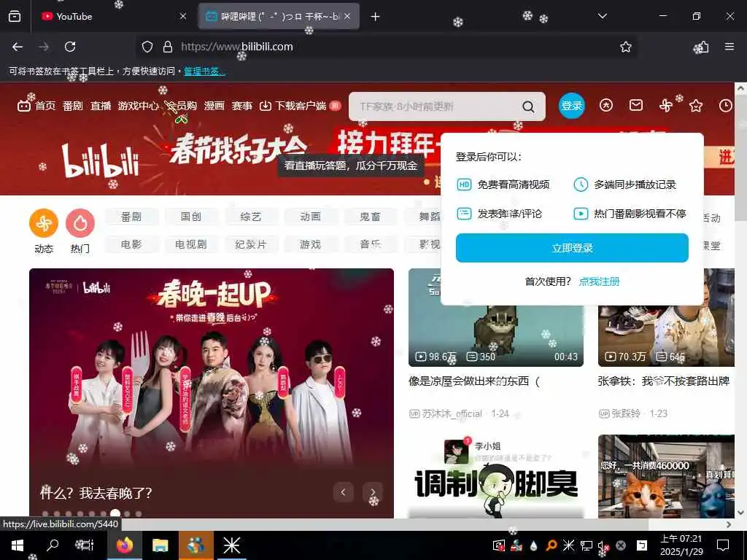Open the 动态 fan icon in header
Viewport: 747px width, 560px height.
pyautogui.click(x=666, y=105)
